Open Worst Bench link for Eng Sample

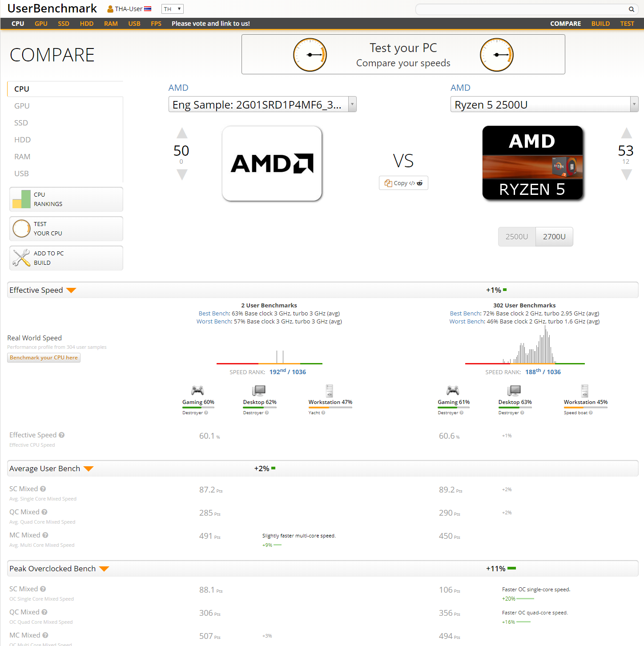pyautogui.click(x=214, y=322)
